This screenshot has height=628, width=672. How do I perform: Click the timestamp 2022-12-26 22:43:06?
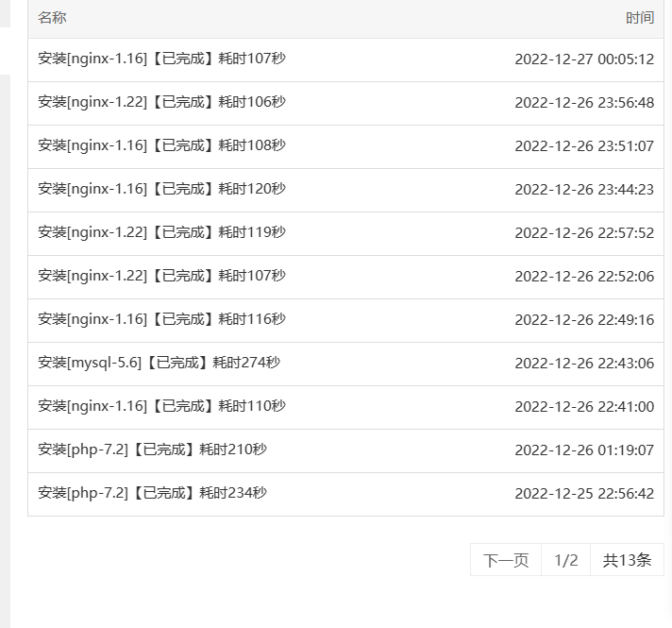pyautogui.click(x=584, y=364)
